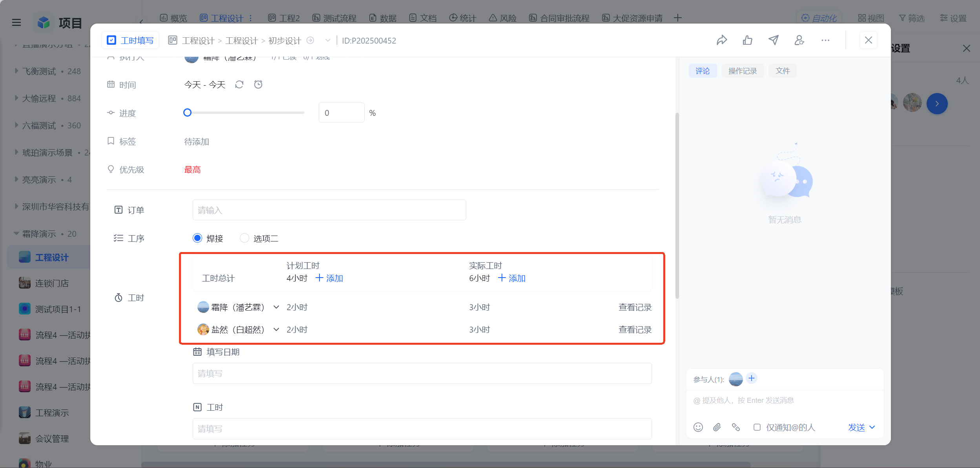Viewport: 980px width, 468px height.
Task: Open the 工程演示 project in sidebar
Action: [51, 413]
